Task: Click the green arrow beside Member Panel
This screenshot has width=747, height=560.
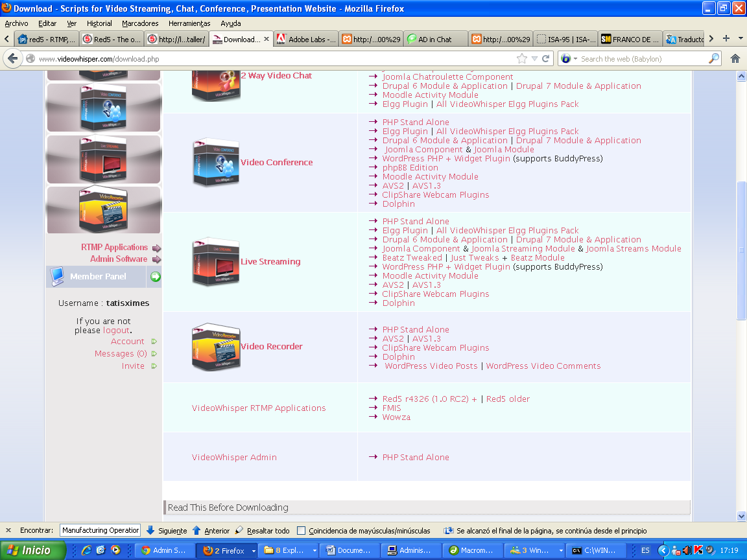Action: click(156, 277)
